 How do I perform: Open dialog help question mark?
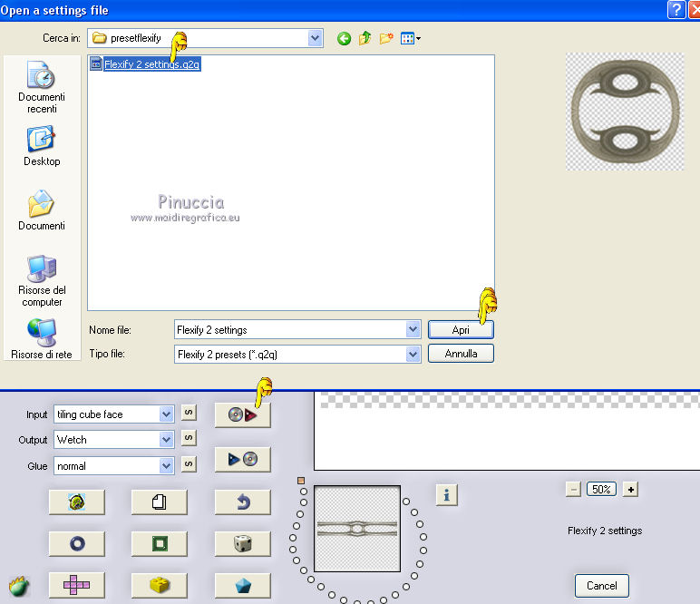pyautogui.click(x=676, y=9)
